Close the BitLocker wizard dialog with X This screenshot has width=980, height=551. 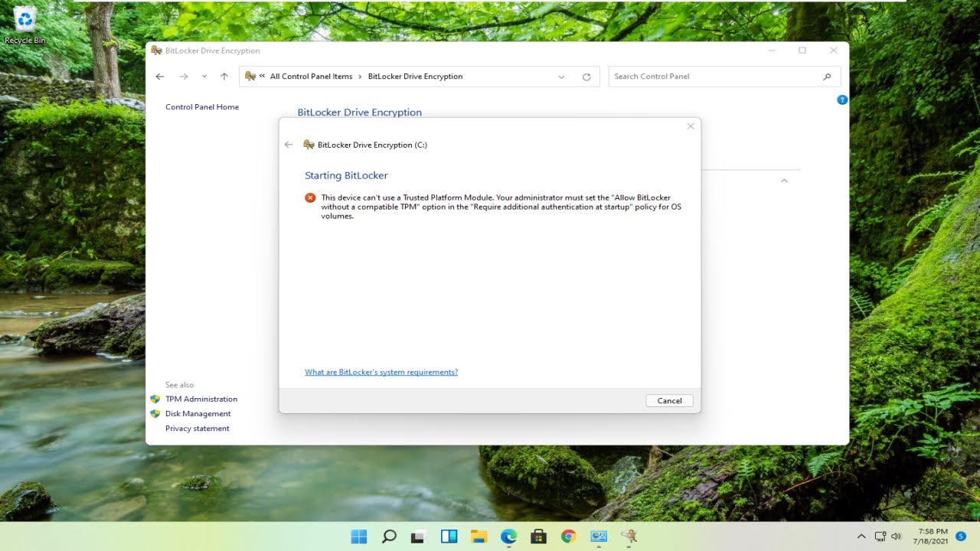click(691, 126)
